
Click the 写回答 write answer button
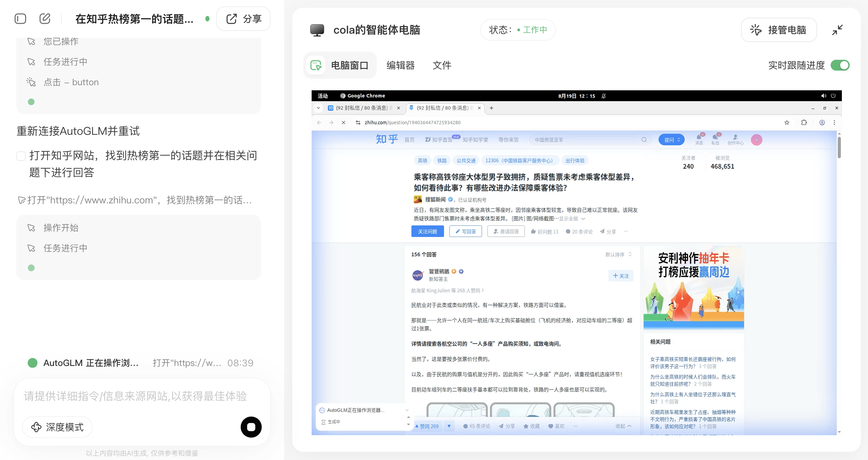[x=465, y=232]
